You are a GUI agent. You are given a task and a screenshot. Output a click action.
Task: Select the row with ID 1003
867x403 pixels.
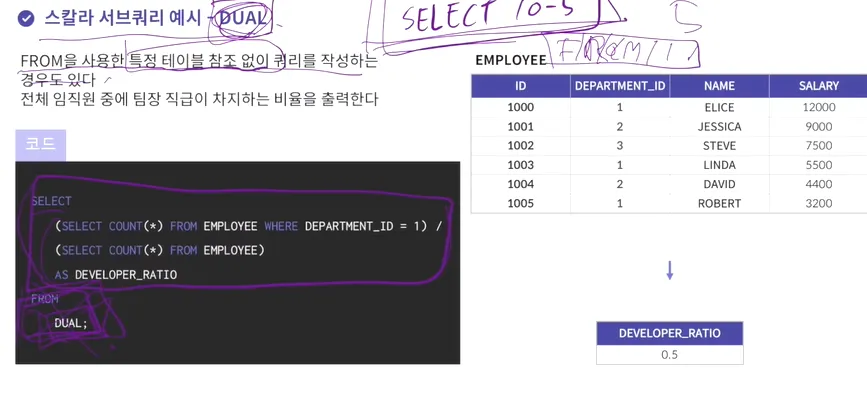coord(669,165)
